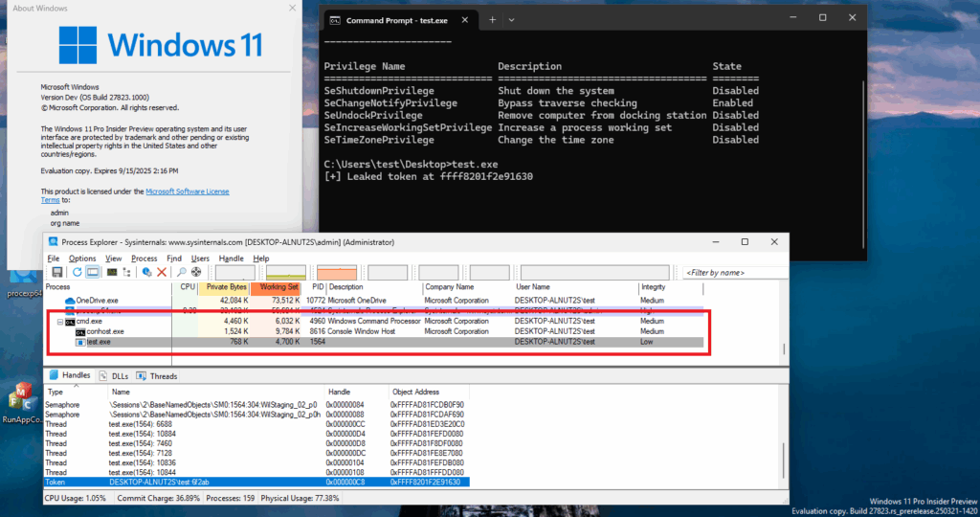
Task: Toggle the process tree view toolbar icon
Action: coord(127,272)
